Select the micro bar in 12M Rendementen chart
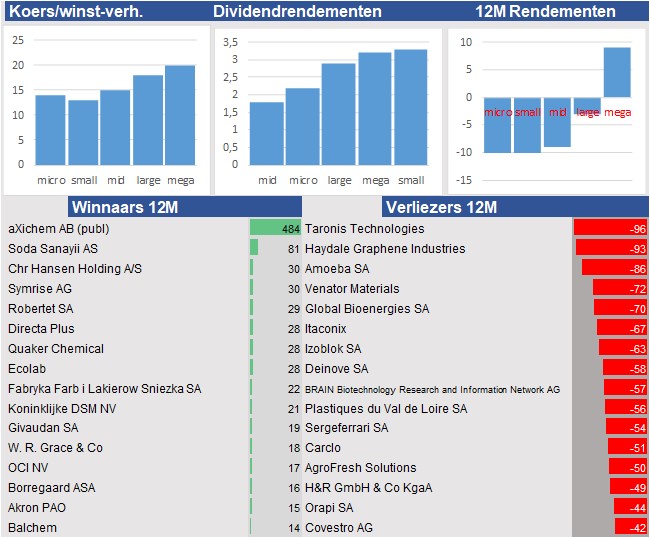Viewport: 650px width, 538px height. [497, 125]
